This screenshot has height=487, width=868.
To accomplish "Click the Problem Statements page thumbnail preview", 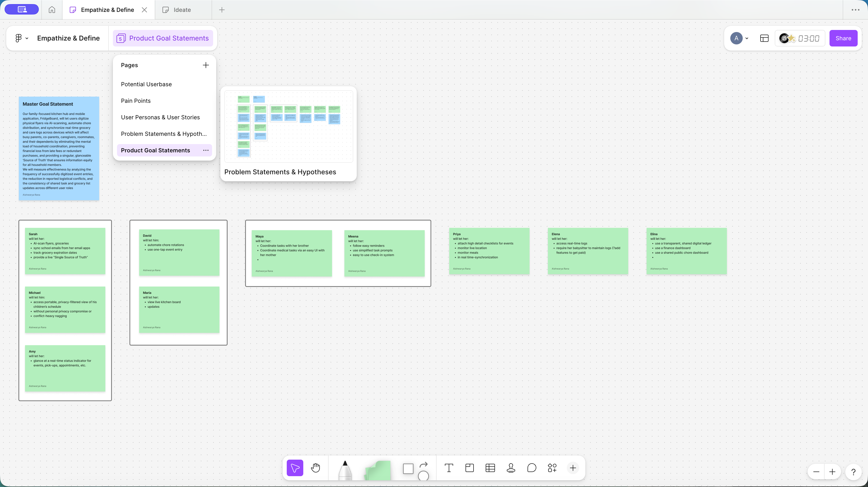I will coord(289,127).
